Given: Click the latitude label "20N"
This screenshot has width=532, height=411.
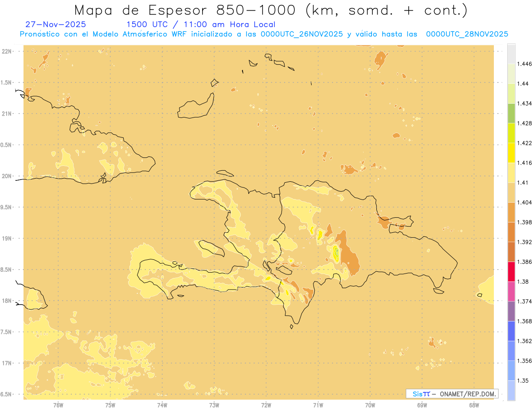Looking at the screenshot, I should coord(6,176).
